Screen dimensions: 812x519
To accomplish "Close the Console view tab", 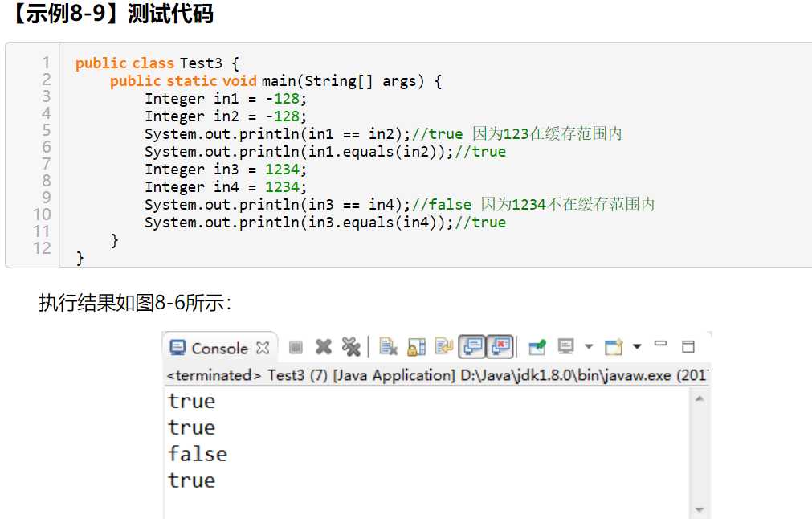I will (x=263, y=348).
